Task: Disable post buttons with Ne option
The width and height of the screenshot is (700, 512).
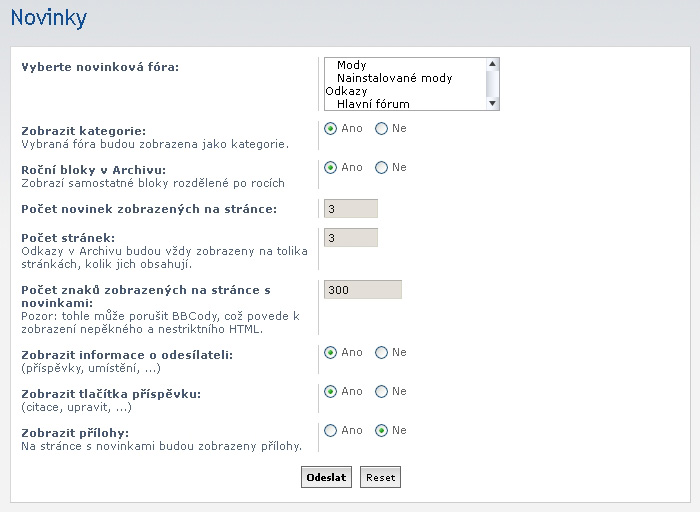Action: click(381, 392)
